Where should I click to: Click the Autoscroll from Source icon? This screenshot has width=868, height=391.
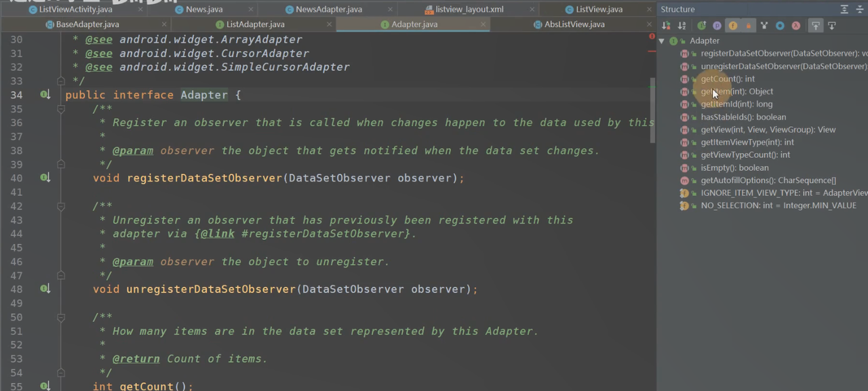(831, 26)
